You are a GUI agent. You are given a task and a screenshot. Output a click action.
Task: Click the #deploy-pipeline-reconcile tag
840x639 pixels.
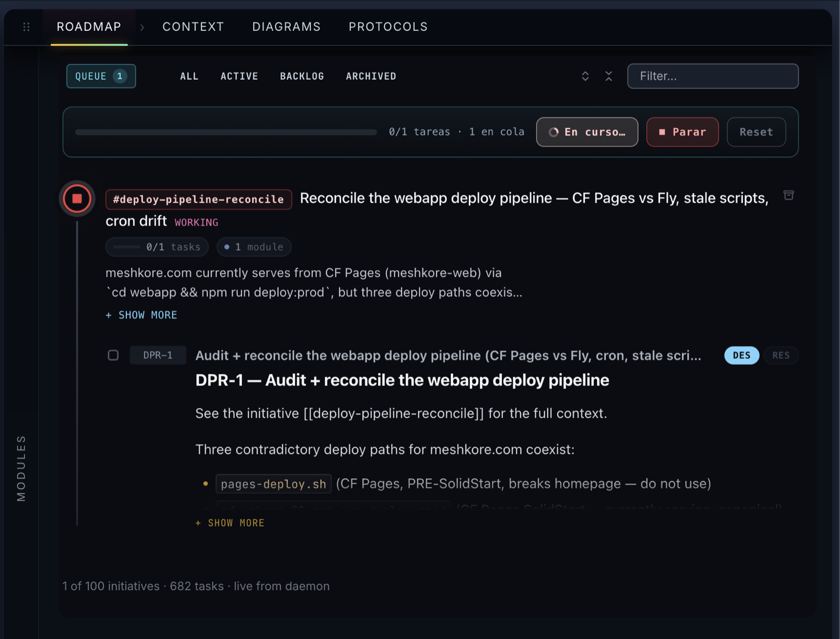[198, 200]
